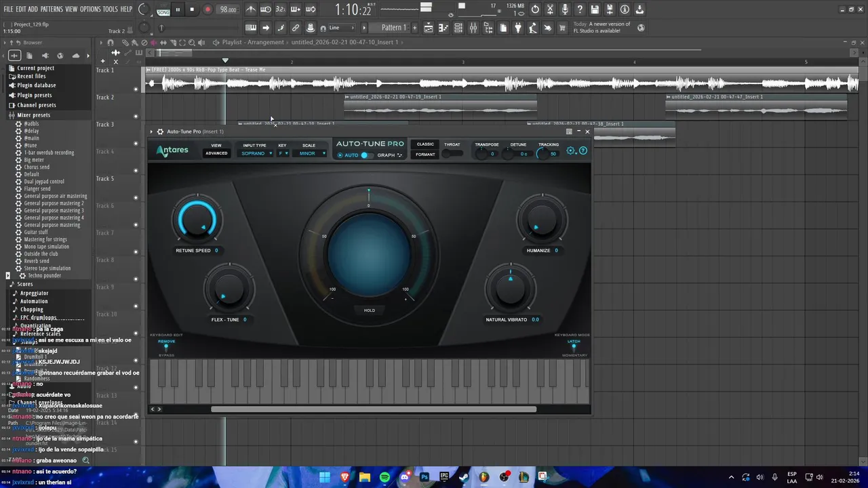Open Auto-Tune Pro help icon
The width and height of the screenshot is (868, 488).
pos(583,150)
